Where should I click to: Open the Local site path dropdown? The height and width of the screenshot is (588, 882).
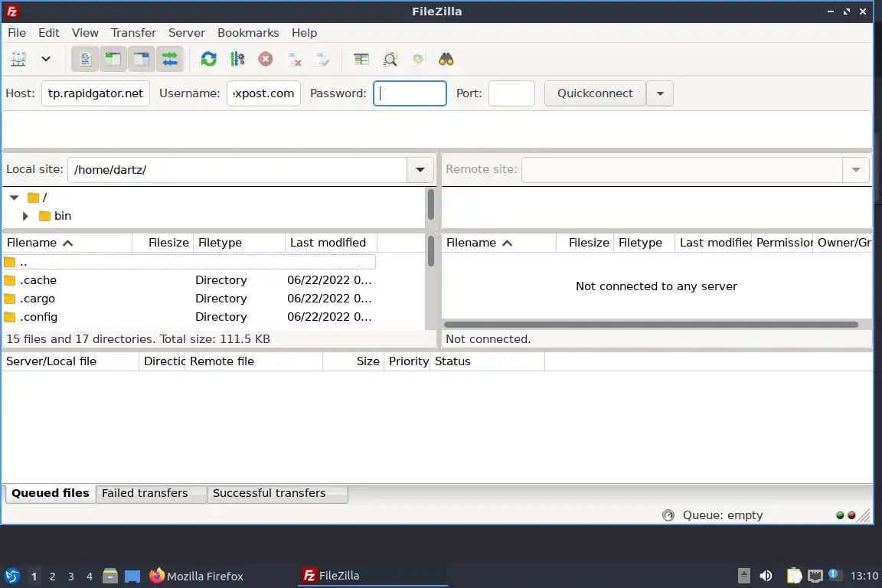420,170
